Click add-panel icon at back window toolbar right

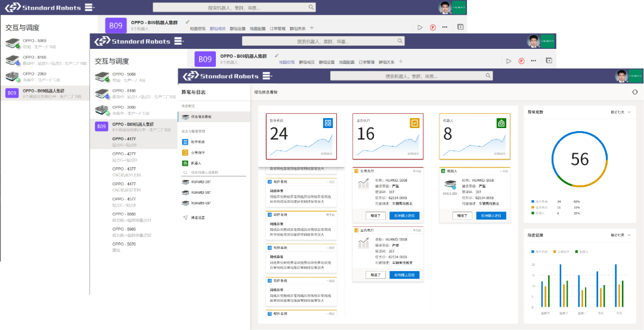[x=460, y=27]
